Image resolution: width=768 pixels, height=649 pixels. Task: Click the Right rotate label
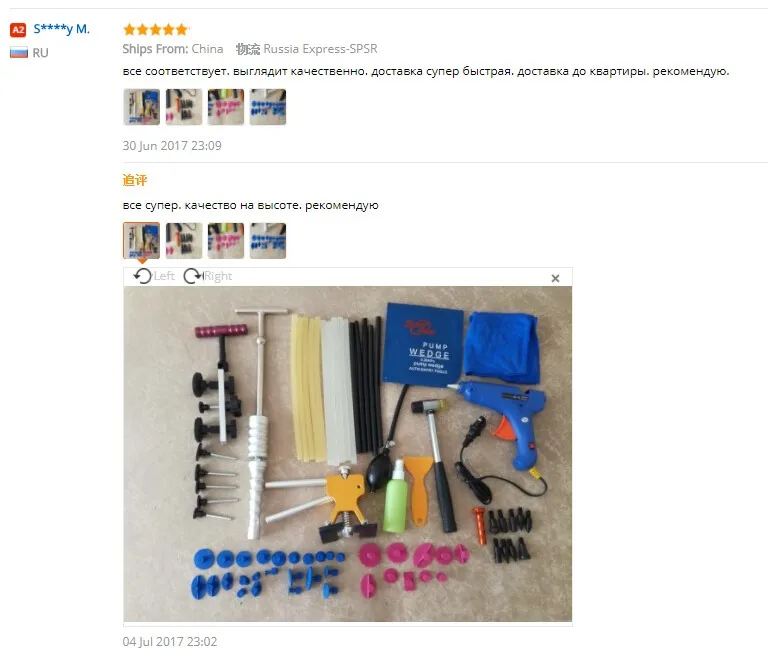218,276
